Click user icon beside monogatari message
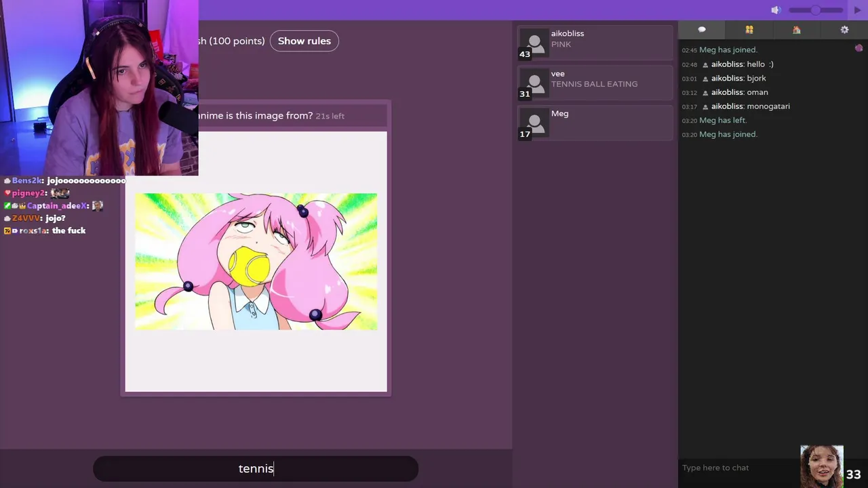Image resolution: width=868 pixels, height=488 pixels. click(x=705, y=107)
